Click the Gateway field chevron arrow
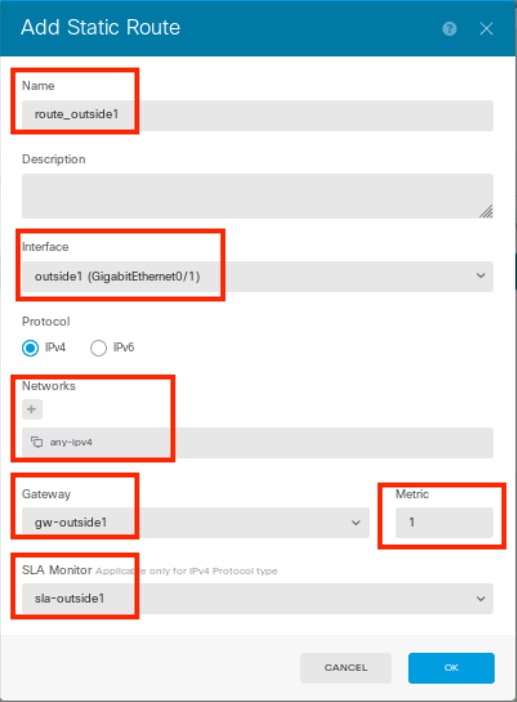517x702 pixels. coord(356,522)
